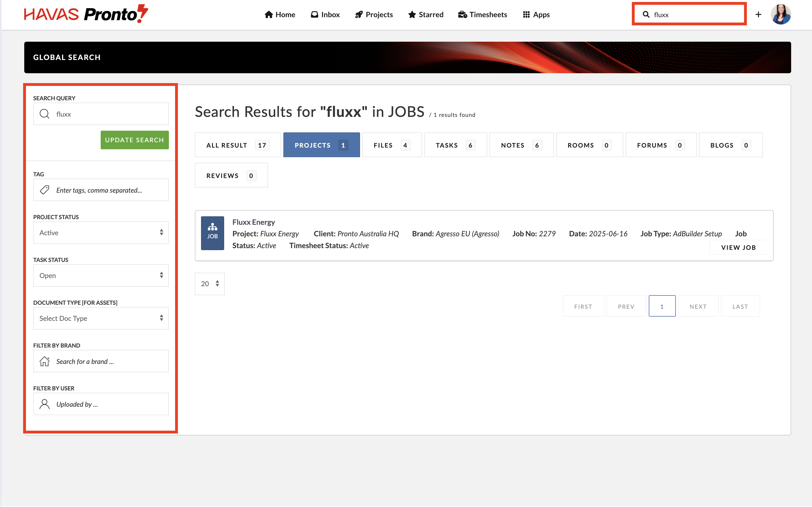Switch to the Files results tab
This screenshot has width=812, height=507.
point(392,145)
